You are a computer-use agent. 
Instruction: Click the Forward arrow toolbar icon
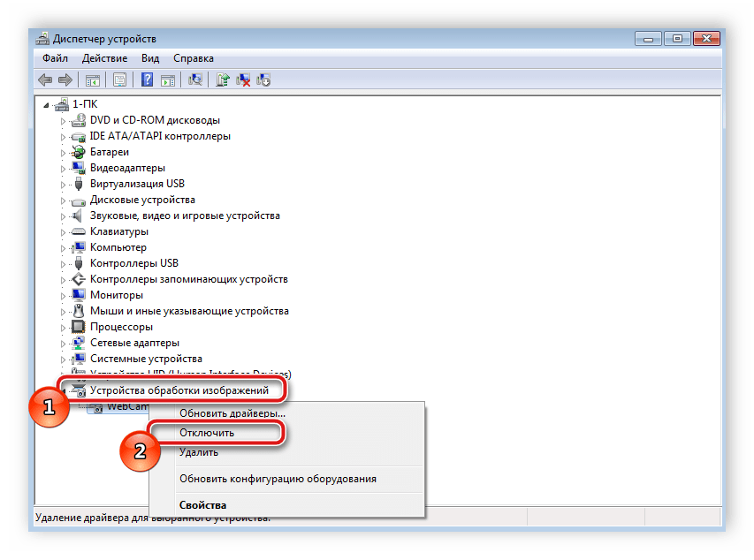pos(65,79)
